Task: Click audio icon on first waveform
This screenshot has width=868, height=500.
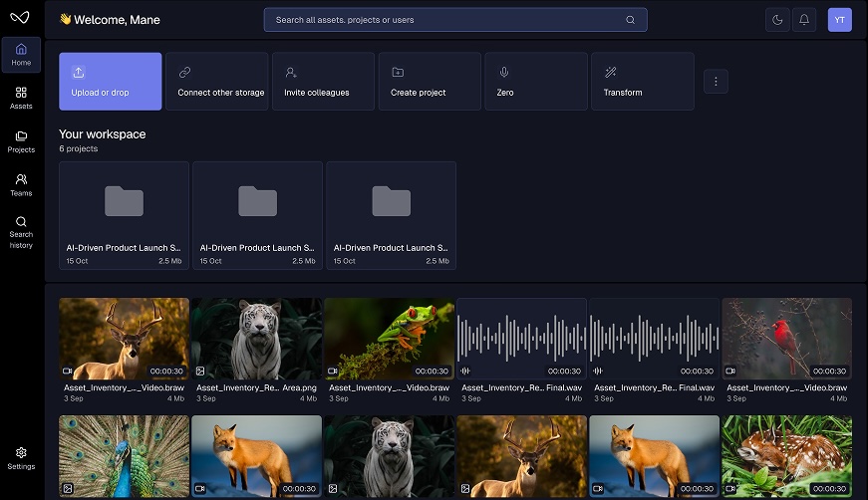Action: [465, 372]
